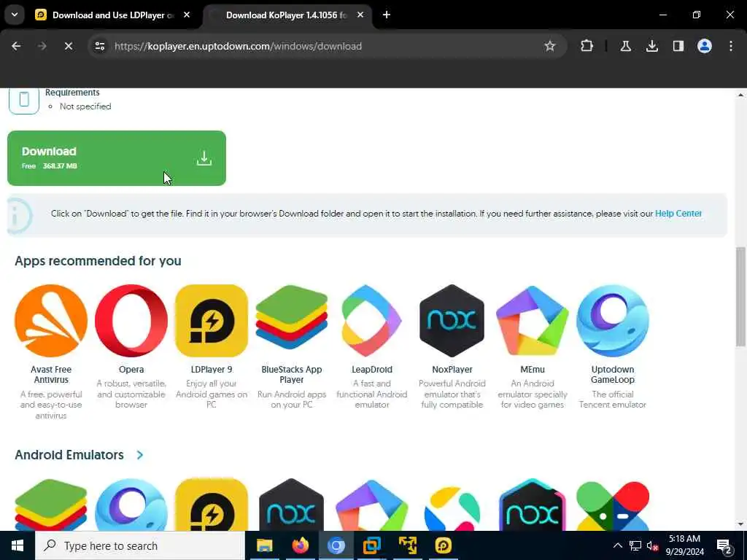Show hidden system tray icons
Image resolution: width=747 pixels, height=560 pixels.
[617, 545]
